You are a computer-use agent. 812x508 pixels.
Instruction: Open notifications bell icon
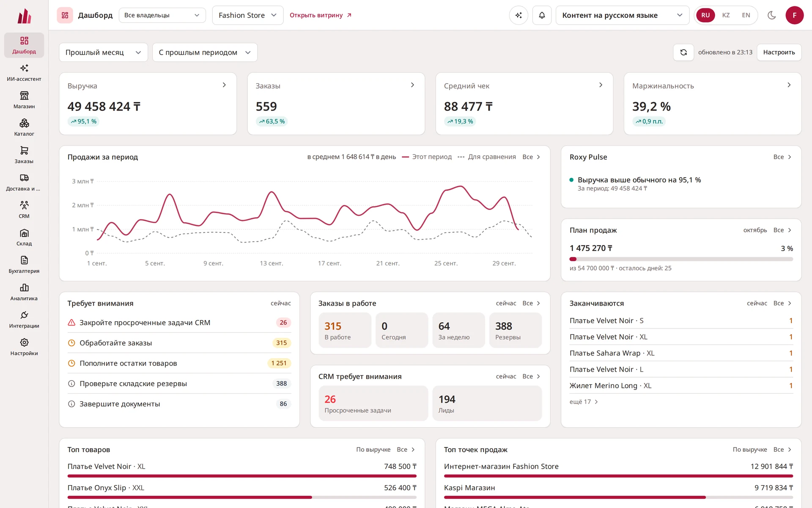point(542,15)
